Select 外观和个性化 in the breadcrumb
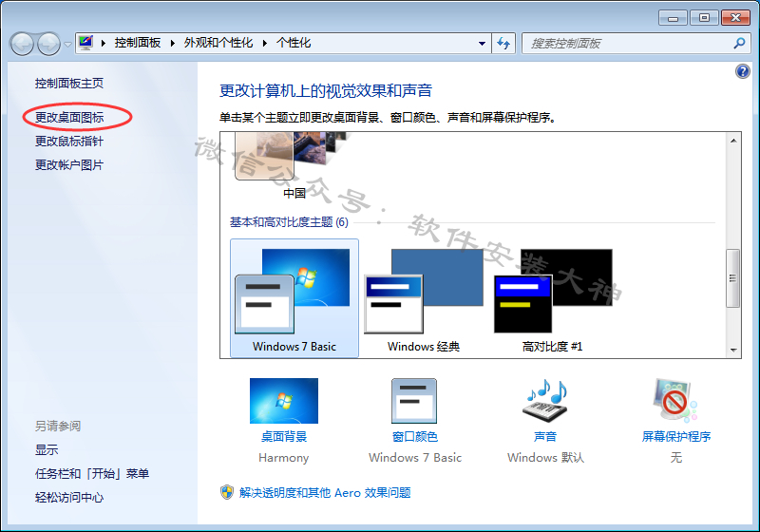Screen dimensions: 760x532 coord(218,43)
